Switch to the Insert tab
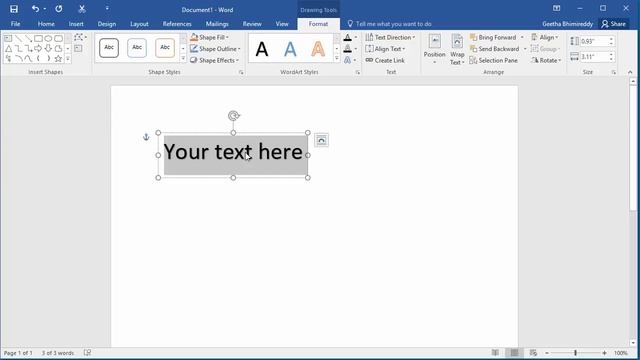The width and height of the screenshot is (640, 360). pyautogui.click(x=76, y=24)
